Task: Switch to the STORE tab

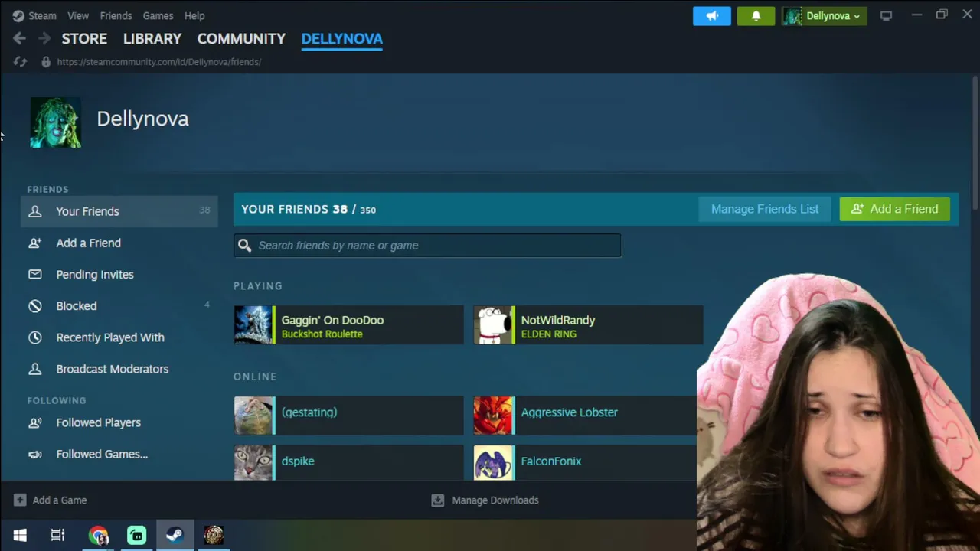Action: (x=84, y=38)
